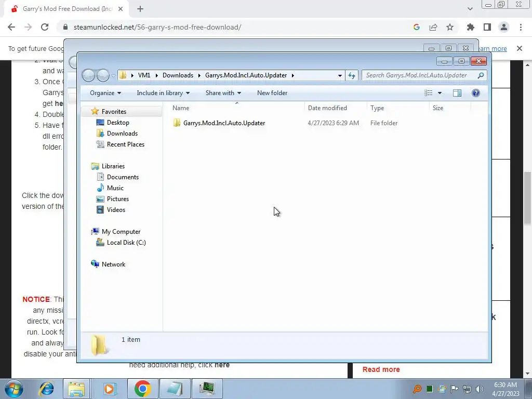Select the Garry's Mod Free Download tab

66,9
